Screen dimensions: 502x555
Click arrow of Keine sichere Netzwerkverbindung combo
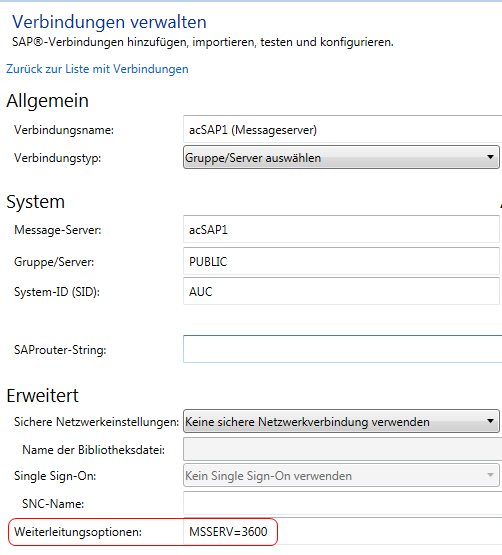click(490, 421)
